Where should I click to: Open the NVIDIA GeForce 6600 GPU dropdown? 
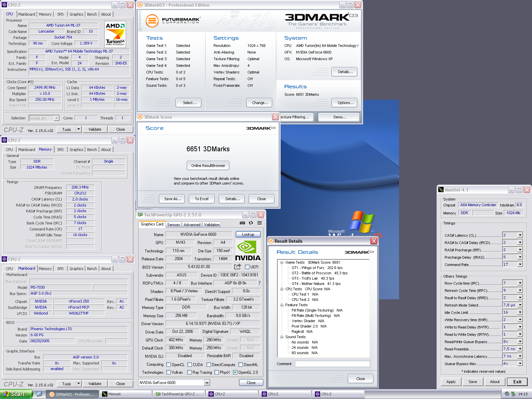(x=207, y=383)
